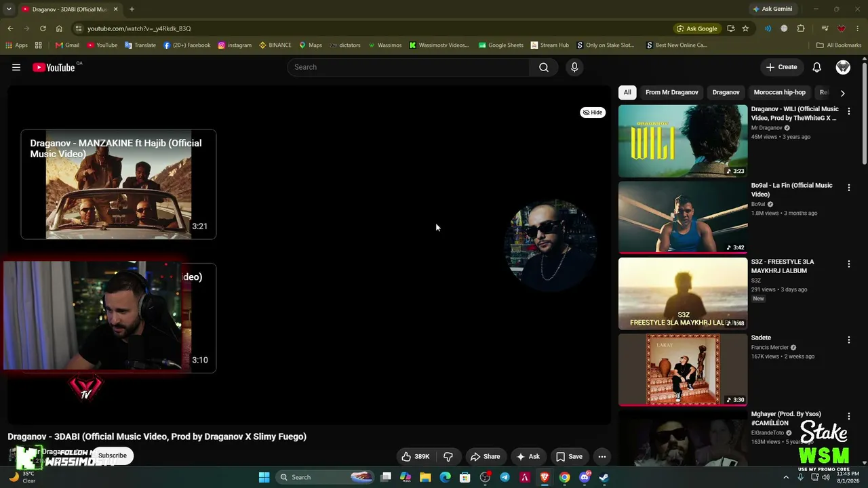The height and width of the screenshot is (488, 868).
Task: Open options for the Sadete video
Action: pyautogui.click(x=849, y=340)
